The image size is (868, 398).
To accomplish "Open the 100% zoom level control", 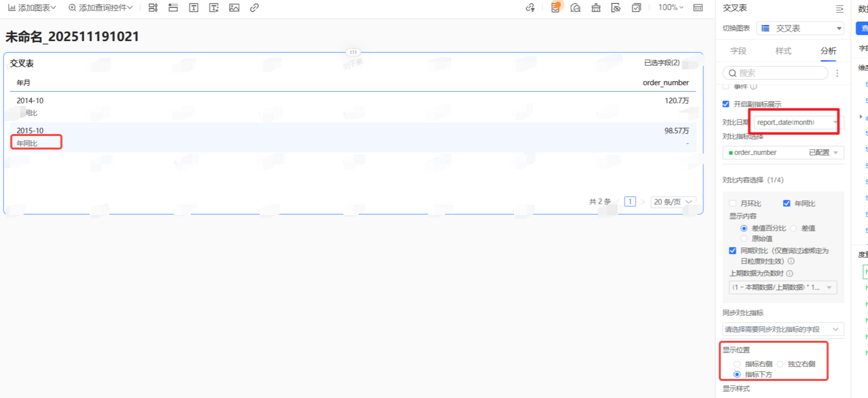I will [670, 8].
